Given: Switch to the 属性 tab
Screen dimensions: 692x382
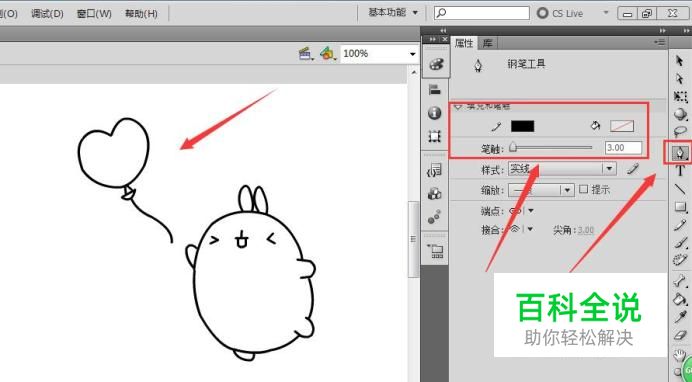Looking at the screenshot, I should (x=463, y=43).
